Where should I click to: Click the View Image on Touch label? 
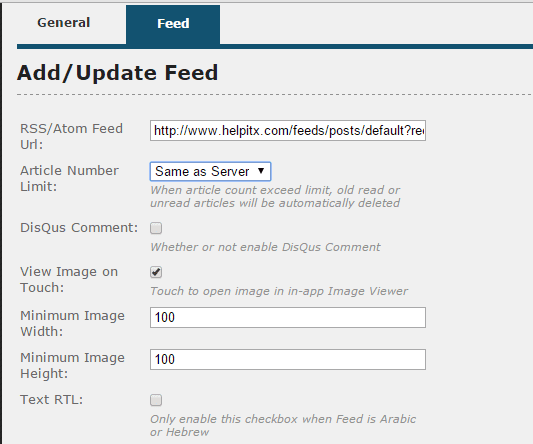[69, 279]
